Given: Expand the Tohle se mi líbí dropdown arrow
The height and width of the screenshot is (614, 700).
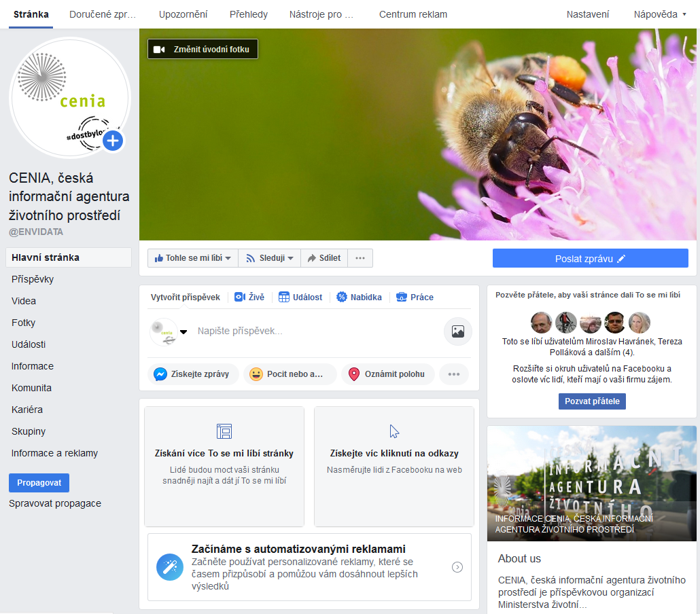Looking at the screenshot, I should click(228, 258).
